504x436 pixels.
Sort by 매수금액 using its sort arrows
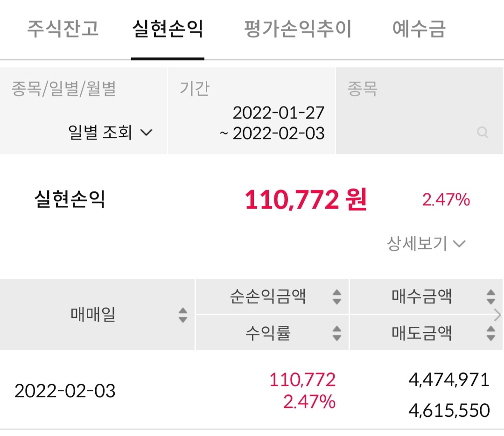[491, 297]
